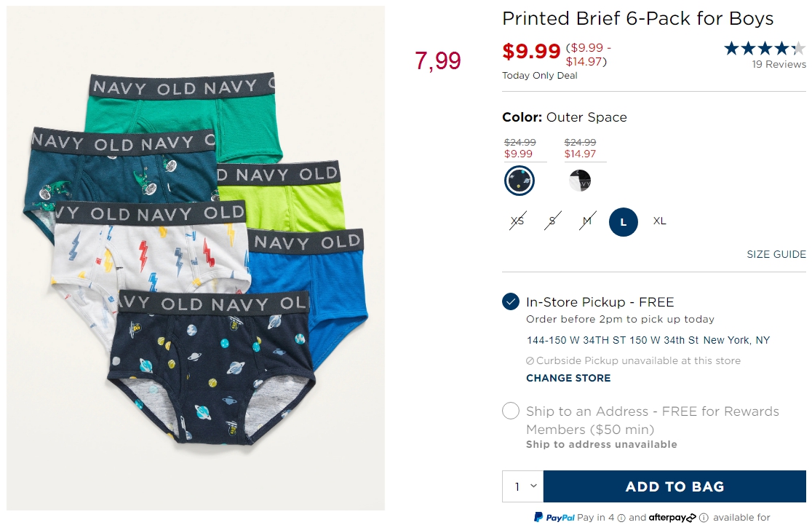Click the product image of briefs
Screen dimensions: 812x525
click(x=196, y=258)
